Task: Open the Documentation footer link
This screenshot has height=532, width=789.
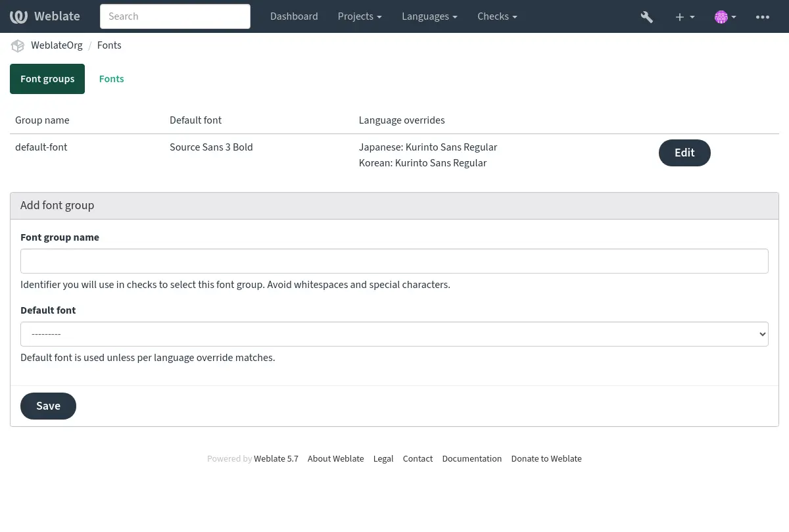Action: (472, 459)
